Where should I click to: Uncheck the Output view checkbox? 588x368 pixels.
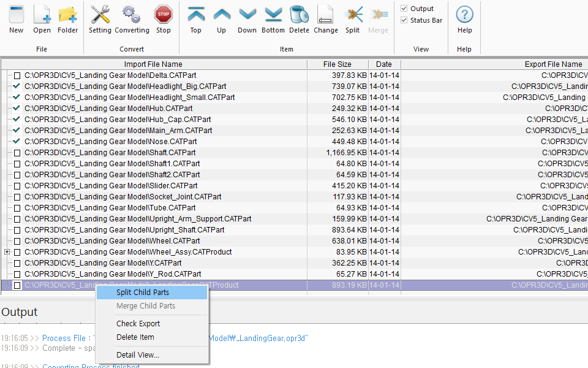coord(404,9)
